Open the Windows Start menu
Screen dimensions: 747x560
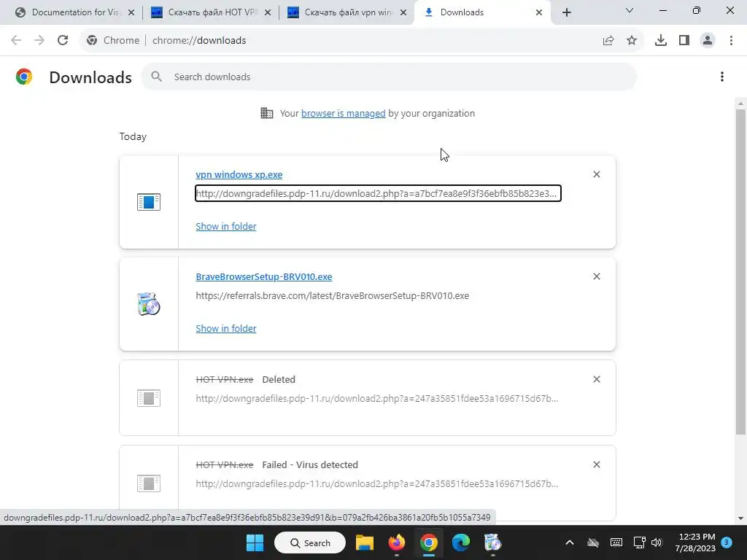[255, 542]
